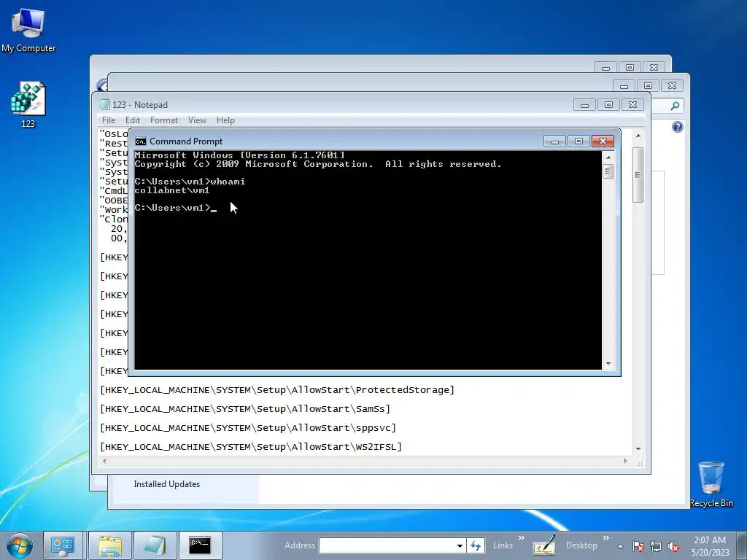This screenshot has height=560, width=747.
Task: Show hidden tray icons arrow
Action: point(620,546)
